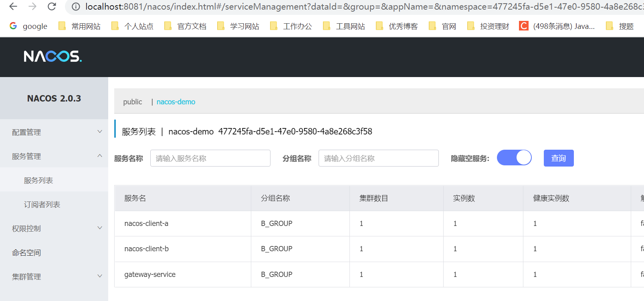
Task: Open the 工作办公 bookmark folder
Action: tap(291, 26)
